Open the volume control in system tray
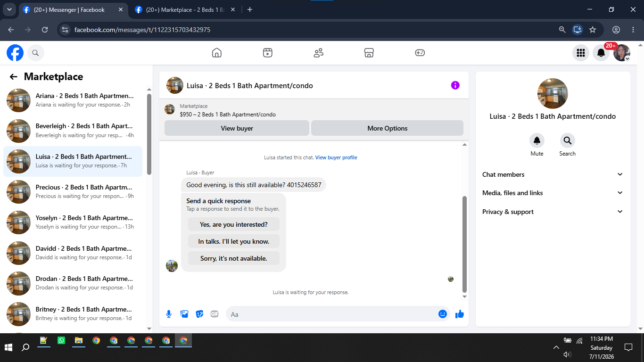Viewport: 644px width, 362px height. (567, 354)
